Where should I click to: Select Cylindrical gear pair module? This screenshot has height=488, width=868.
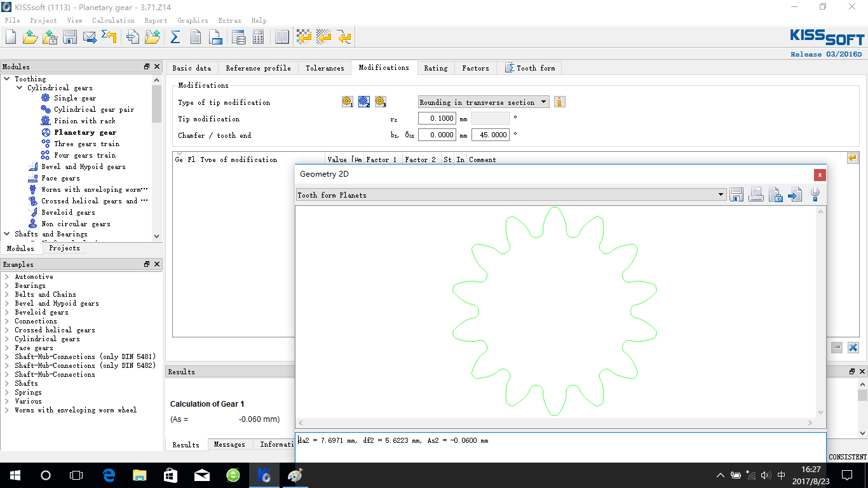pos(94,109)
